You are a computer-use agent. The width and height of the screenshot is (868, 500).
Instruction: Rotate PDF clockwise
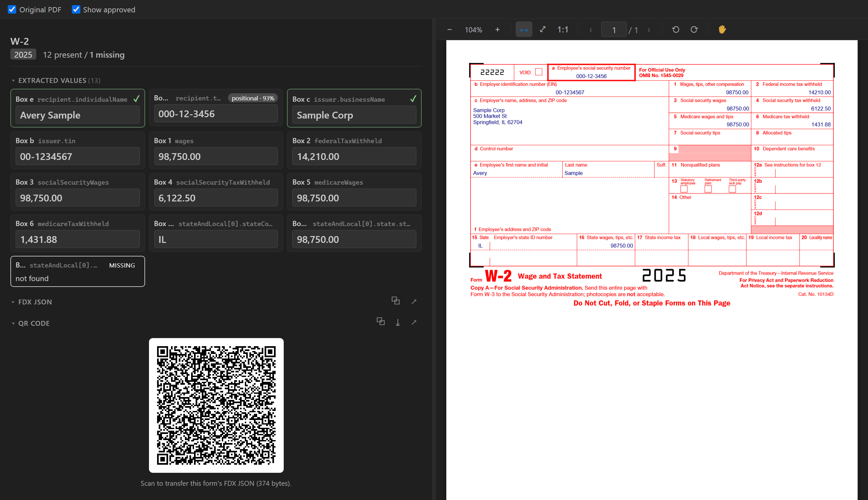(694, 29)
